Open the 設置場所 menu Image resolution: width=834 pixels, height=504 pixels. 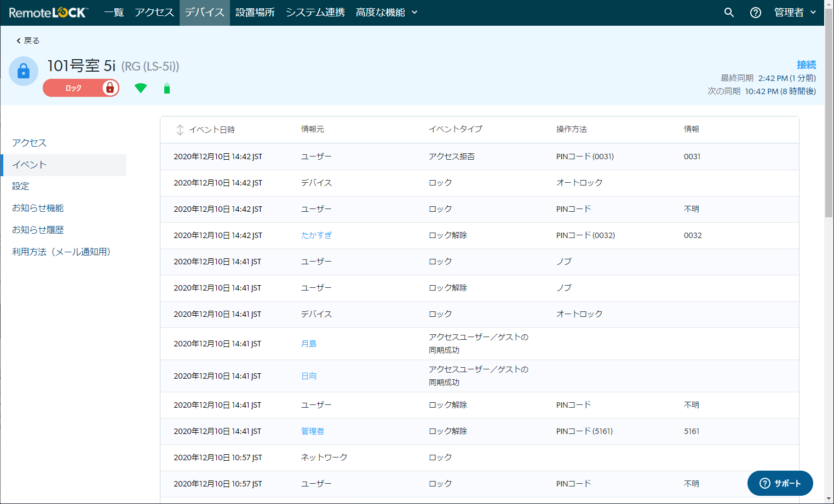[x=255, y=12]
